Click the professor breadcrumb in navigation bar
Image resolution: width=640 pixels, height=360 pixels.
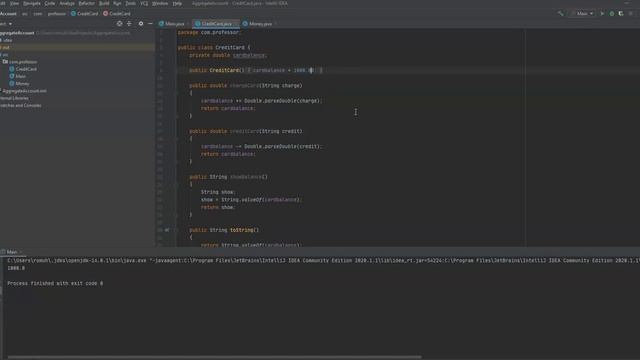click(57, 13)
